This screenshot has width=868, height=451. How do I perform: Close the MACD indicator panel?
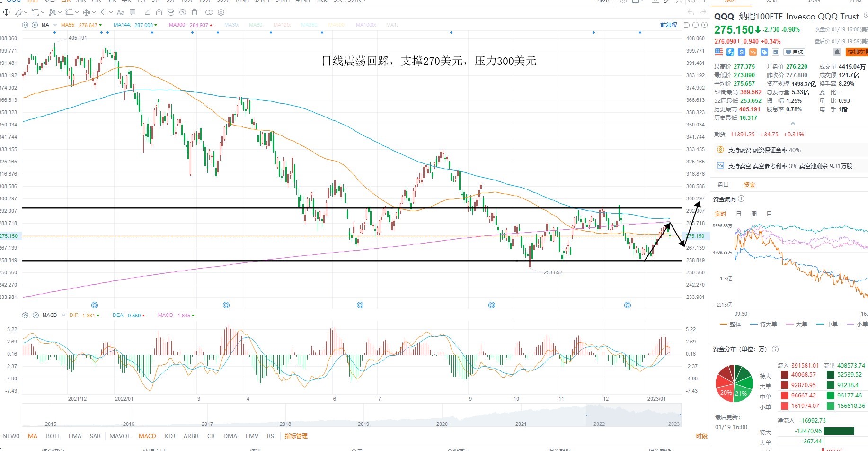35,315
